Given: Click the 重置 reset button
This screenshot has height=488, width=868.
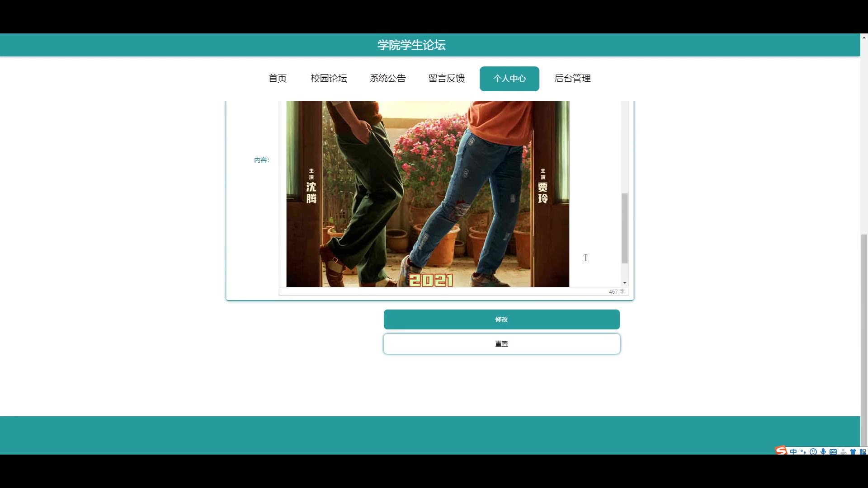Looking at the screenshot, I should pyautogui.click(x=502, y=344).
